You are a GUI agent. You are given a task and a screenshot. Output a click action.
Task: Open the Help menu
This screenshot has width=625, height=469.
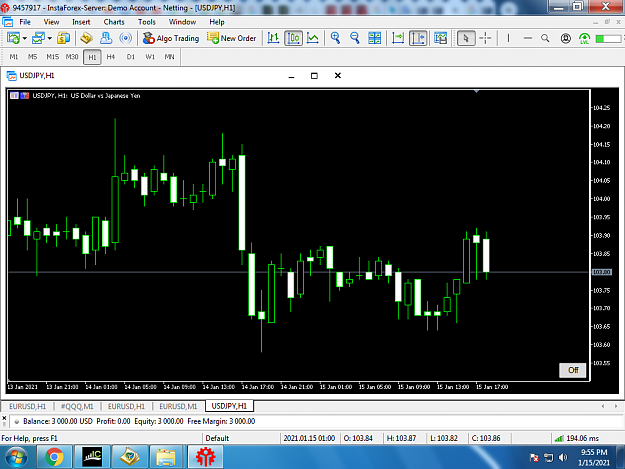click(x=217, y=22)
